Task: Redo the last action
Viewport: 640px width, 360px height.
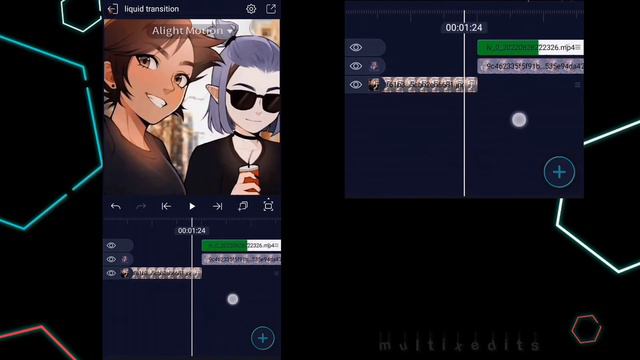Action: click(141, 207)
